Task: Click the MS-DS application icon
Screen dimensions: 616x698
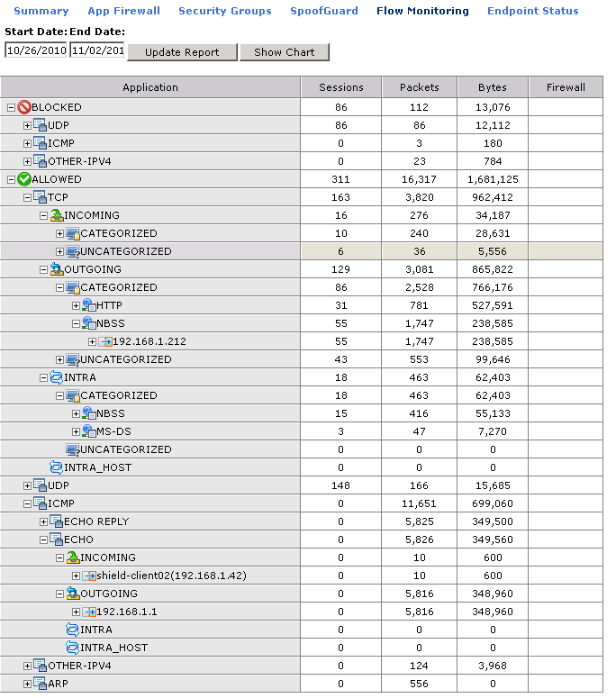Action: 89,431
